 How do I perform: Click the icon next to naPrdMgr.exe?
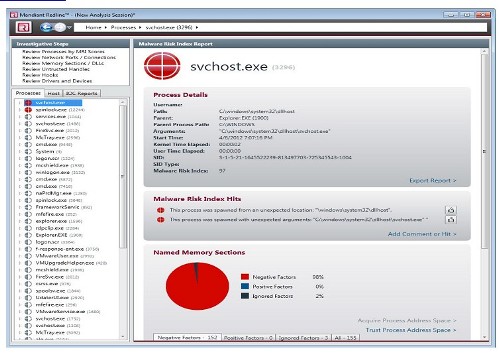(28, 193)
